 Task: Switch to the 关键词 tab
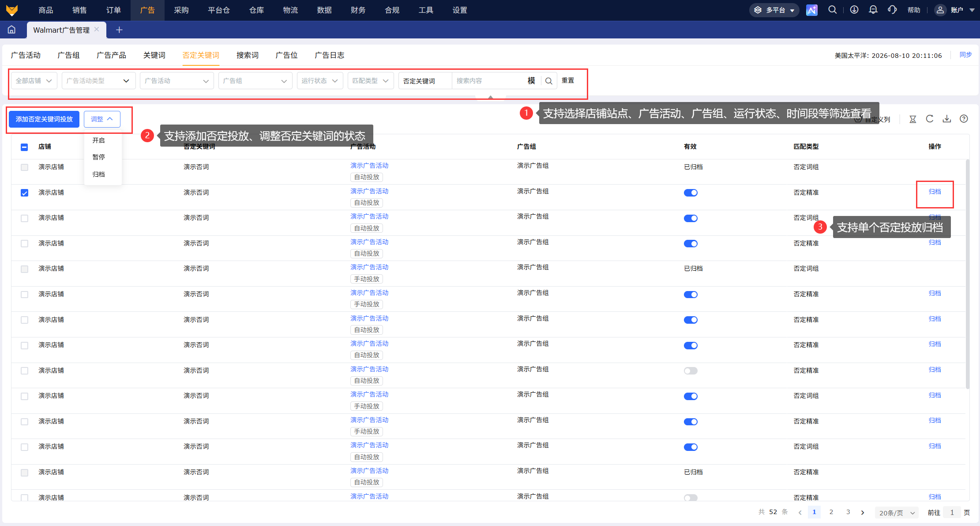[154, 55]
